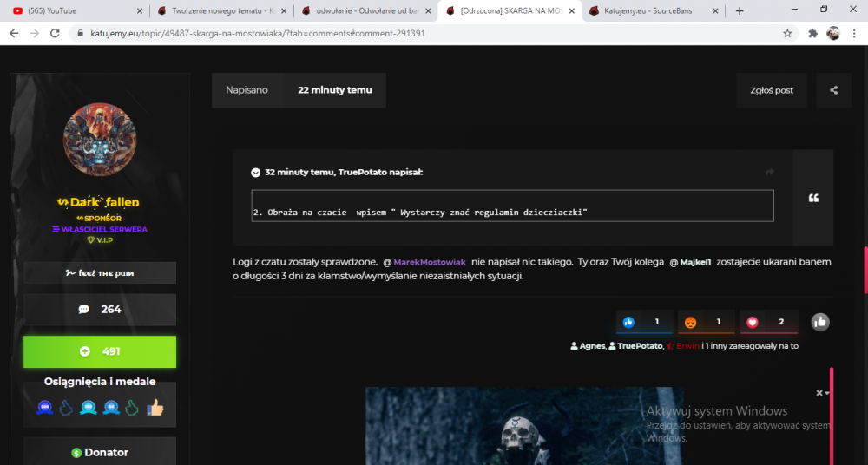Image resolution: width=868 pixels, height=465 pixels.
Task: Open the MarekMostowiak mention link
Action: (430, 262)
